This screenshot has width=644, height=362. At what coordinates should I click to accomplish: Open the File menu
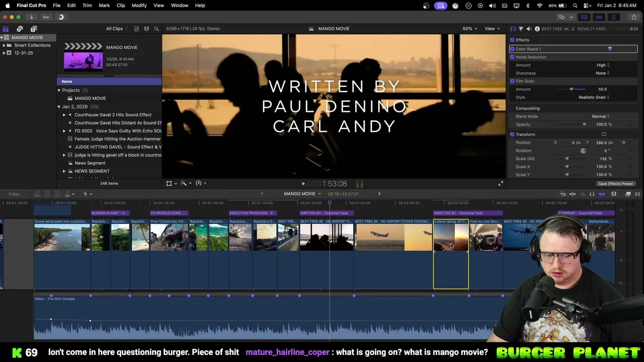tap(57, 6)
